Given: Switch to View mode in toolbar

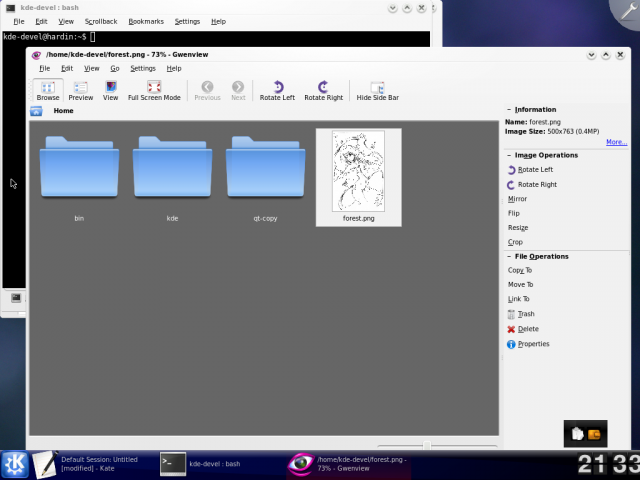Looking at the screenshot, I should click(110, 91).
